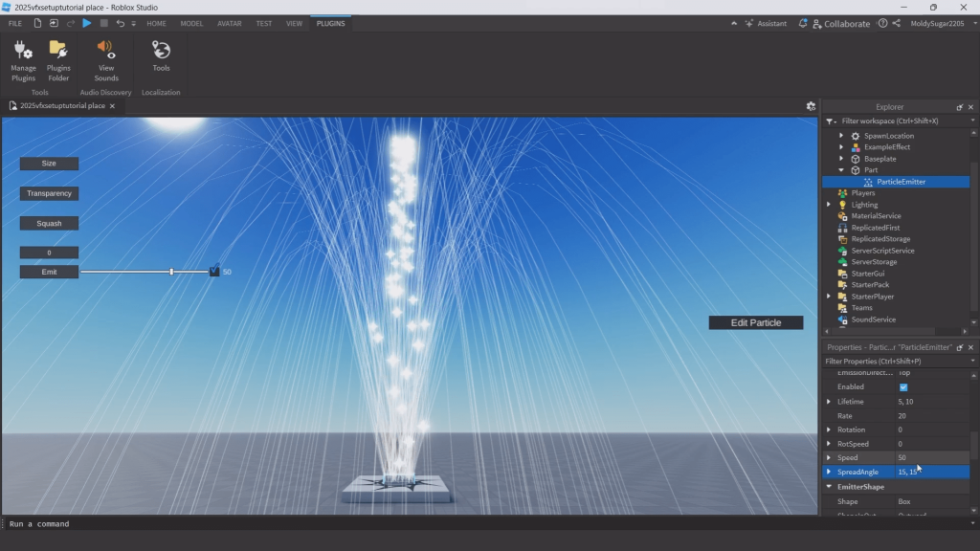The width and height of the screenshot is (980, 551).
Task: Click the Edit Particle button
Action: tap(756, 323)
